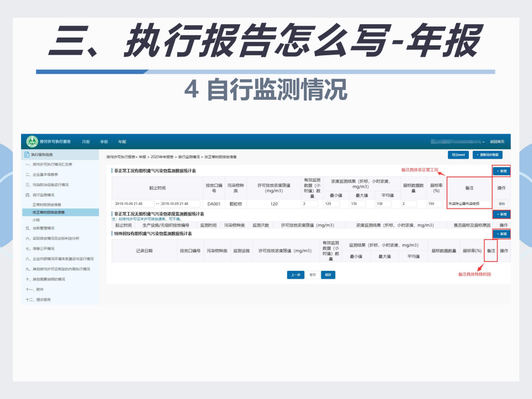Add a row to the 无组织废气 table with 新增
532x399 pixels.
(501, 214)
